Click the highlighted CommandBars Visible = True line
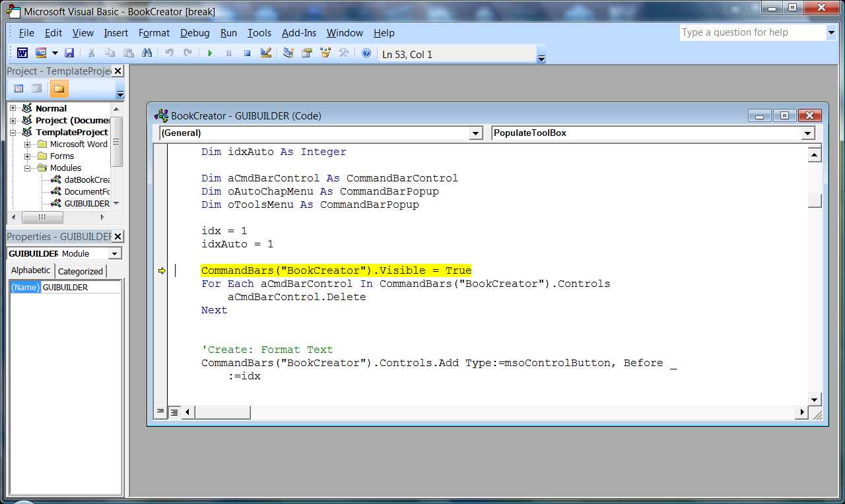Screen dimensions: 845x504 pos(336,270)
